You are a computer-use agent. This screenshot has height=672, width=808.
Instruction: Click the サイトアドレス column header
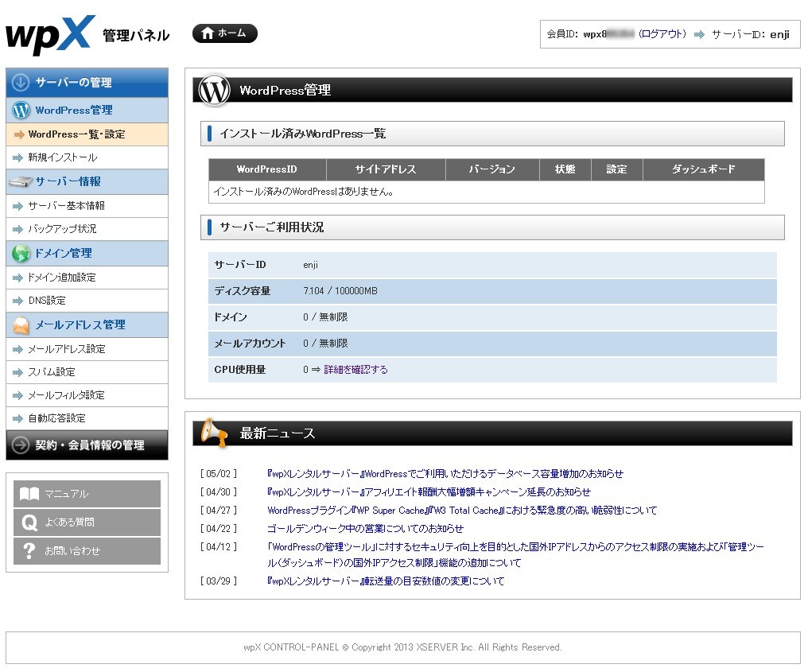[x=386, y=169]
